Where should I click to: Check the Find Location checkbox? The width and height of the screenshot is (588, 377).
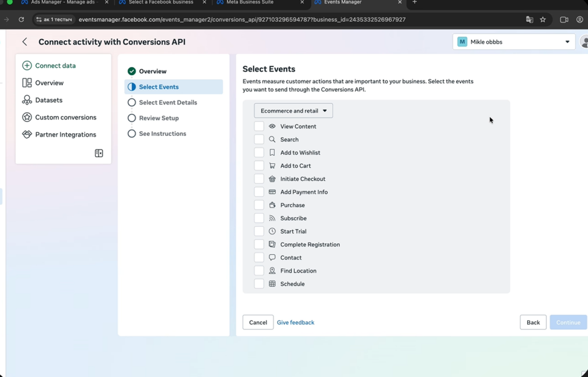pyautogui.click(x=259, y=271)
